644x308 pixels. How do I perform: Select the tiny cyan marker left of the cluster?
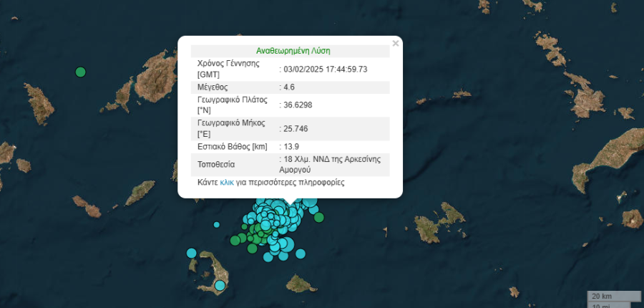point(216,225)
